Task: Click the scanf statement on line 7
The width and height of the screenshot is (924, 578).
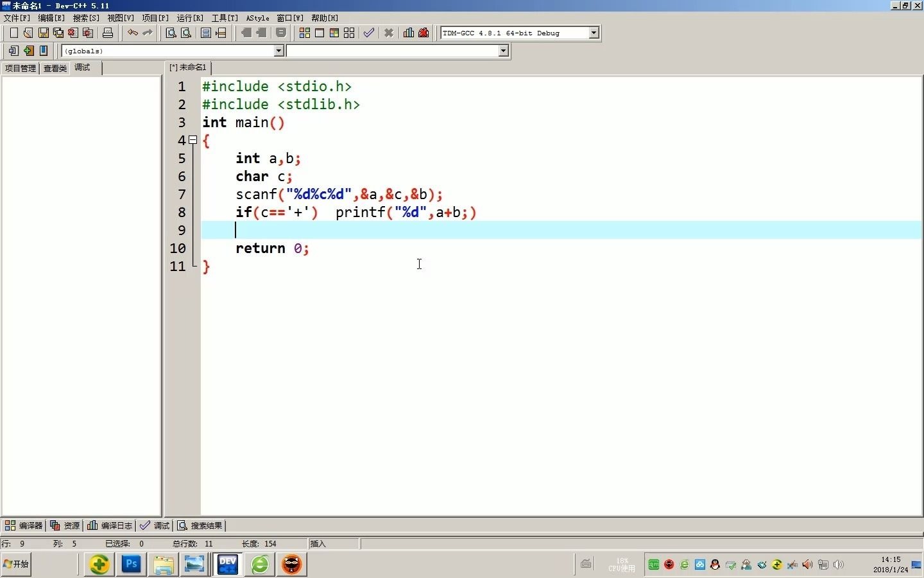Action: [339, 194]
